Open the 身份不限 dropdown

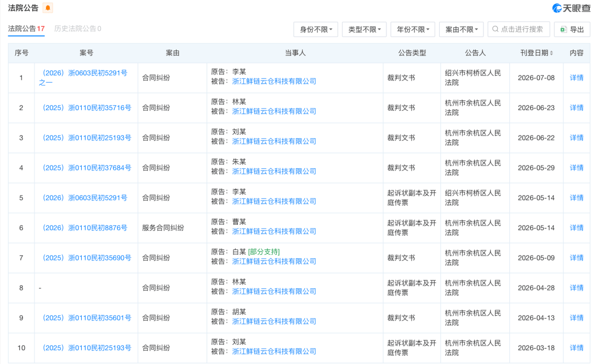click(x=316, y=30)
